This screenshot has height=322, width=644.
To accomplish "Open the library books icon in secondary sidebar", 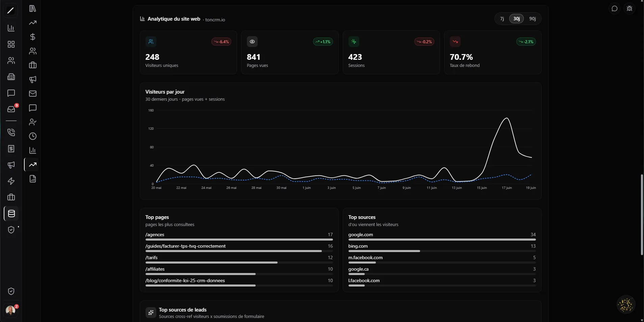I will [33, 8].
